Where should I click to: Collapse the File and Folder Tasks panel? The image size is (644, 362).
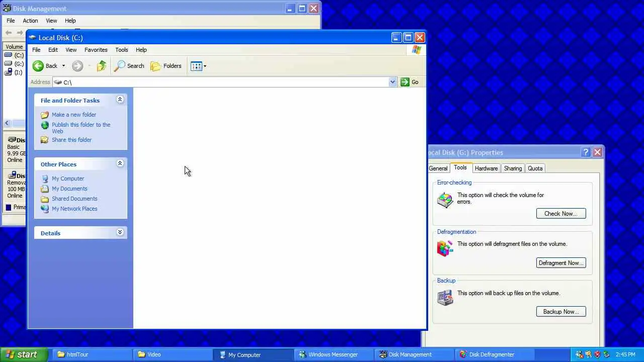[x=120, y=100]
